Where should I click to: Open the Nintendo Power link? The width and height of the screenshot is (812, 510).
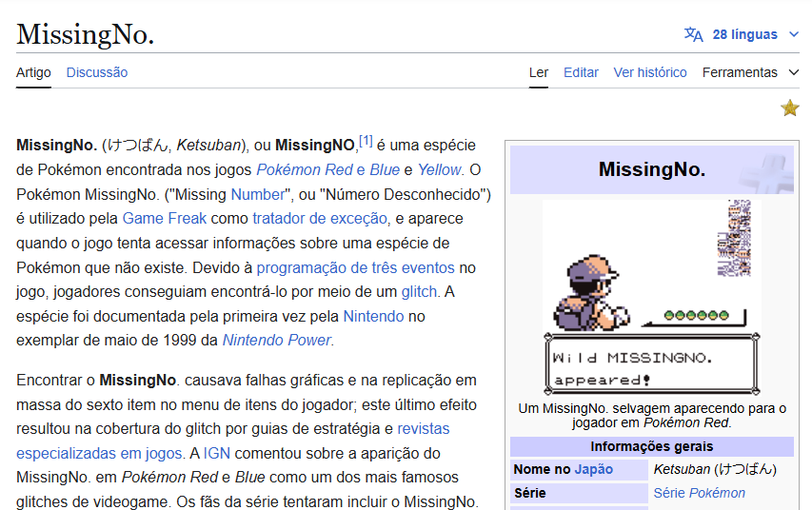click(x=277, y=341)
